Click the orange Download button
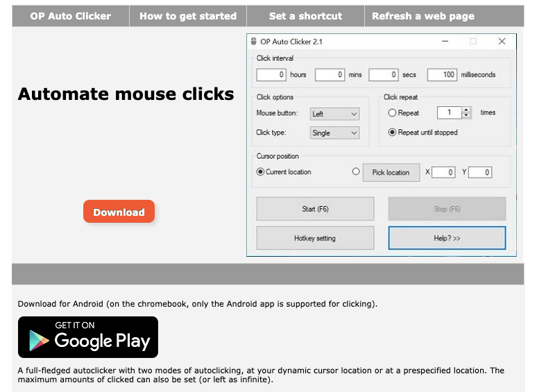Screen dimensions: 537x392 119,212
